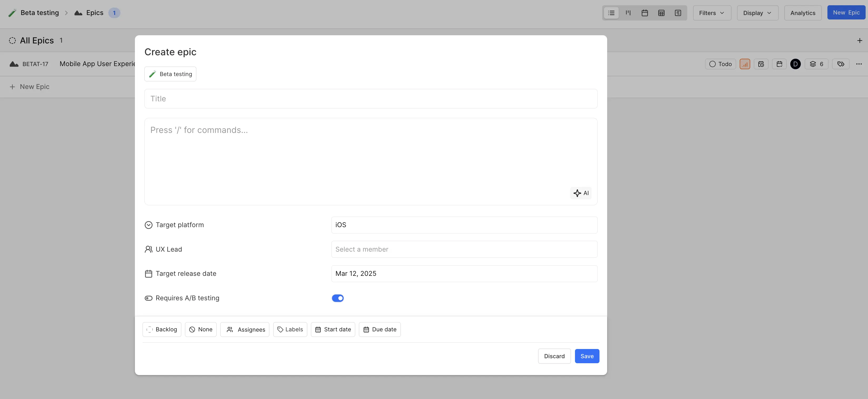The width and height of the screenshot is (868, 399).
Task: Click the AI assistant button
Action: 581,193
